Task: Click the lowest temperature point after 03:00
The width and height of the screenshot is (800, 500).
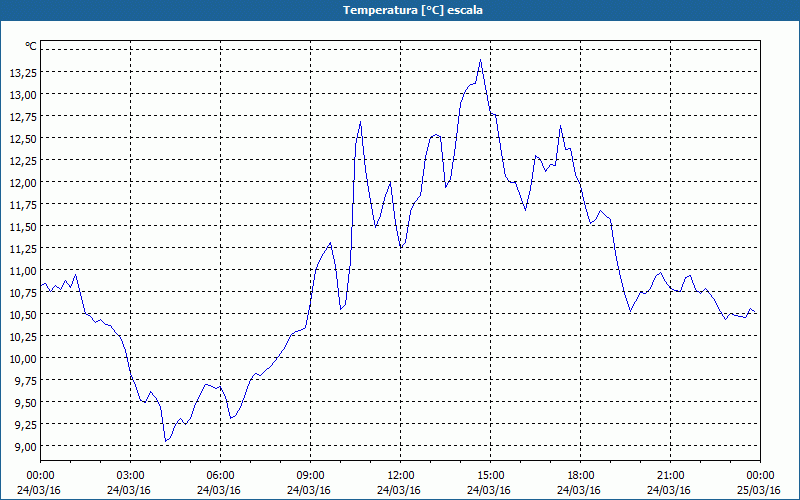Action: point(166,441)
